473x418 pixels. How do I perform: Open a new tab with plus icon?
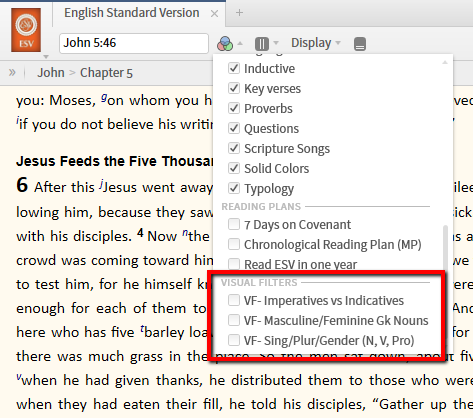tap(239, 13)
